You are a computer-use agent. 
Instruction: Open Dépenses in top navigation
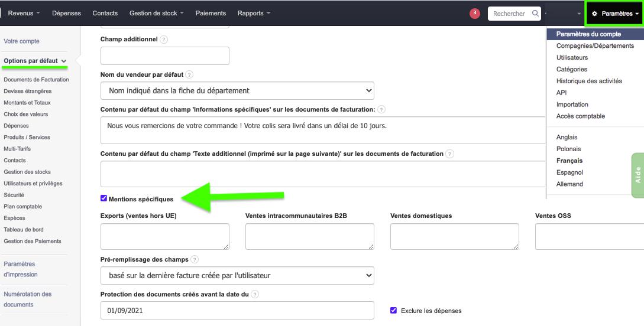(x=67, y=13)
